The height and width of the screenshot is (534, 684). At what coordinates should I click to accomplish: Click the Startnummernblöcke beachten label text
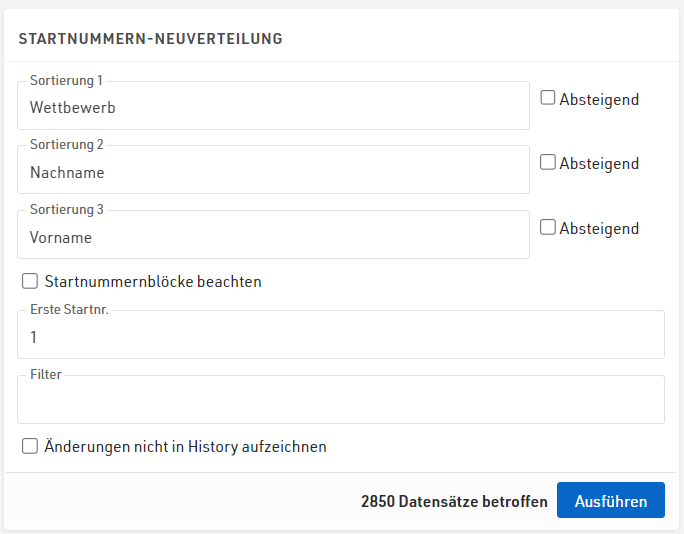153,282
